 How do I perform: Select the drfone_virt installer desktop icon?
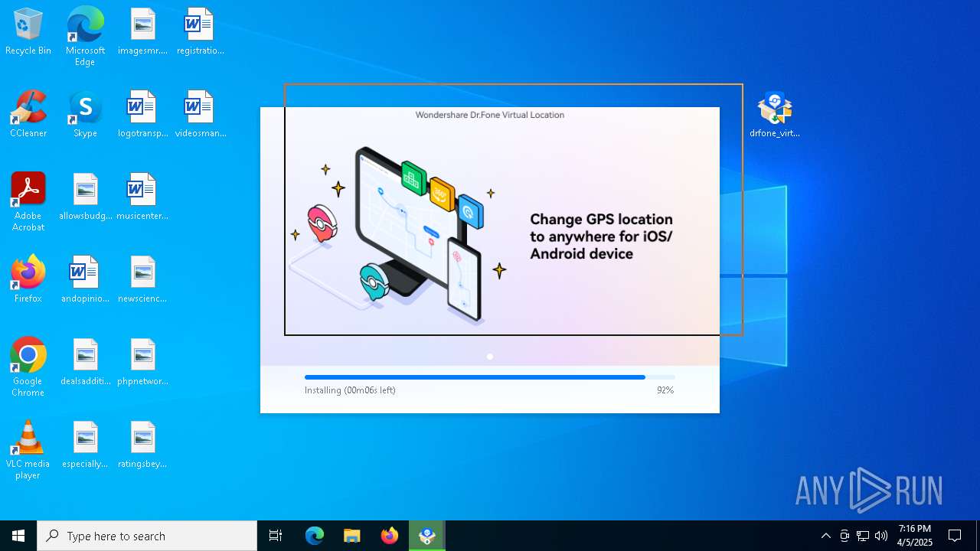point(775,115)
